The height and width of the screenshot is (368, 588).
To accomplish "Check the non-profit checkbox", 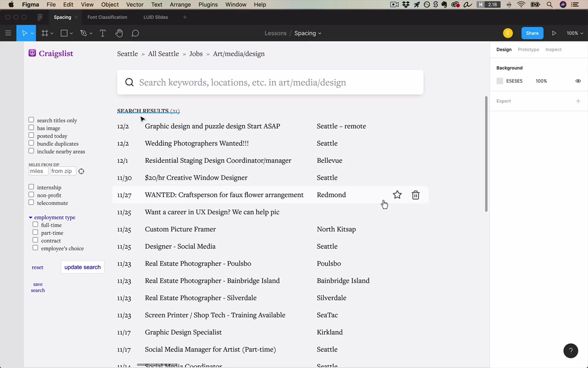I will tap(31, 195).
